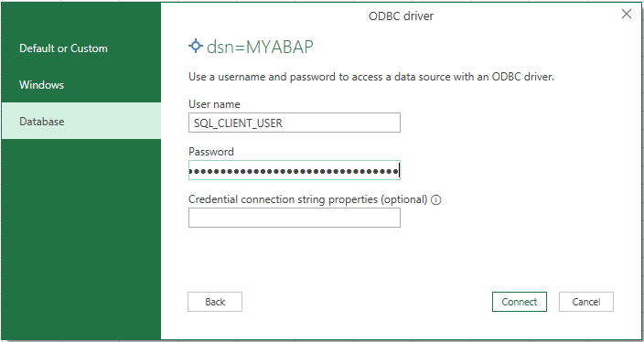Click the User name input field
The image size is (644, 342).
coord(294,123)
